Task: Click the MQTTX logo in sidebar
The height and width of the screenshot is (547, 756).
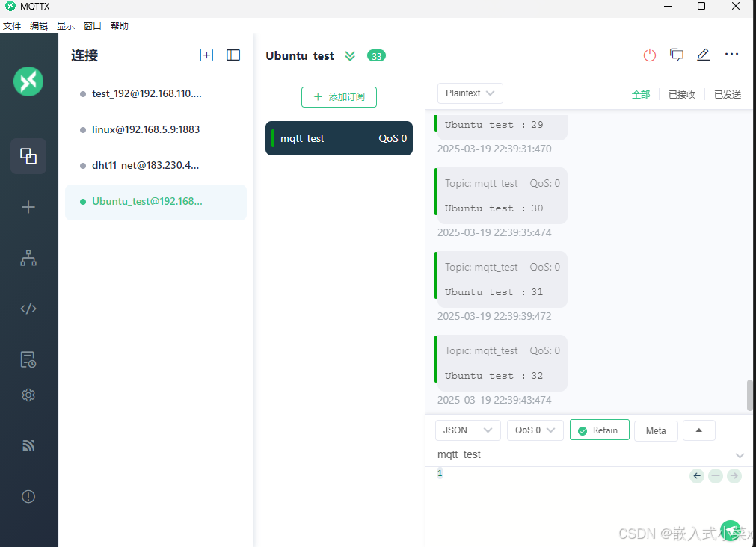Action: coord(28,81)
